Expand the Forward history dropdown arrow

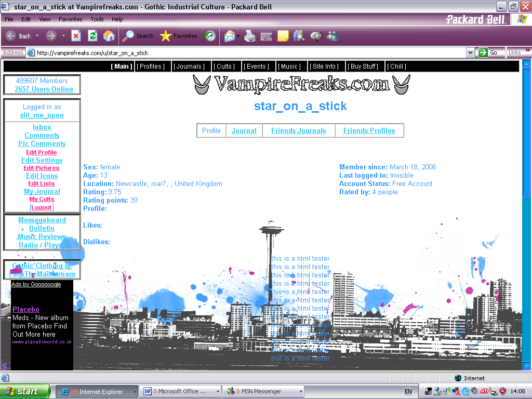[x=63, y=36]
